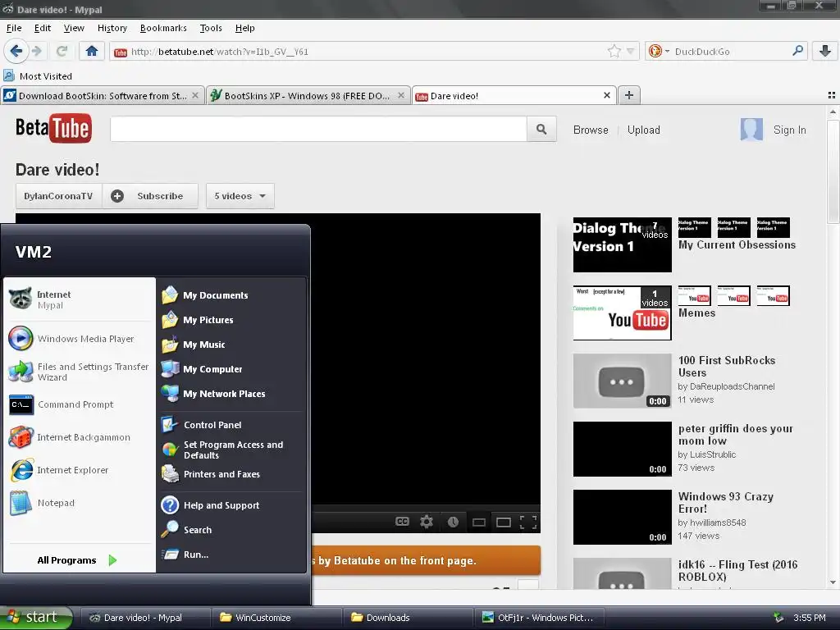Subscribe to DylanCoronaTV channel
840x630 pixels.
point(150,196)
